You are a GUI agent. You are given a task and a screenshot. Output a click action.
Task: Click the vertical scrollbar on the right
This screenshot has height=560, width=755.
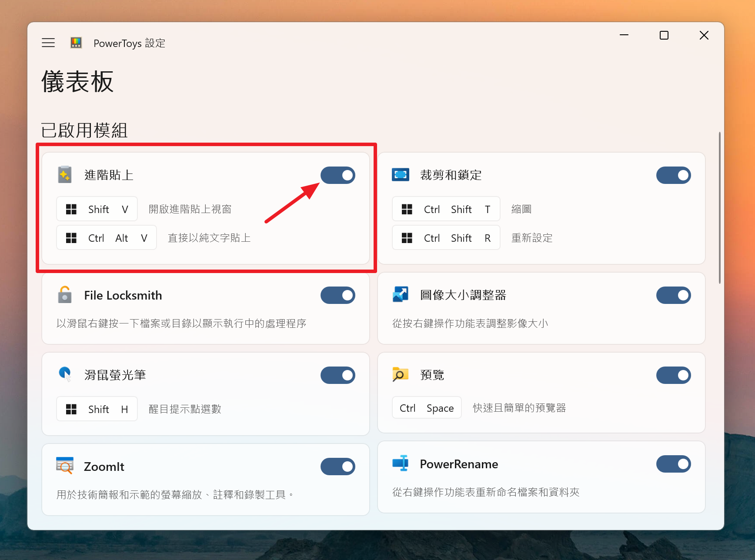tap(720, 208)
